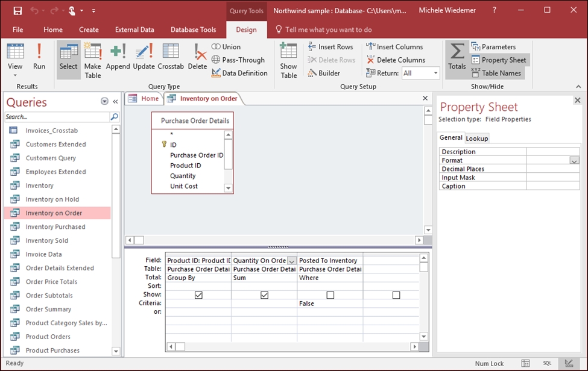Switch to Datasheet View in status bar
Viewport: 588px width, 371px height.
pyautogui.click(x=525, y=363)
